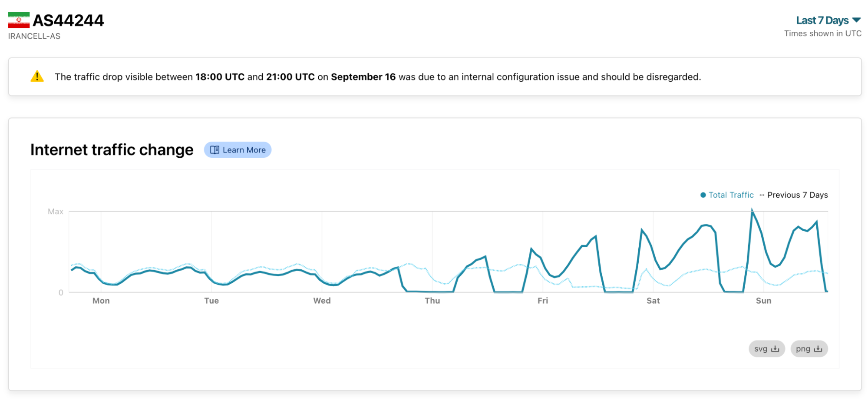Click the Max label on the y-axis

pyautogui.click(x=56, y=212)
